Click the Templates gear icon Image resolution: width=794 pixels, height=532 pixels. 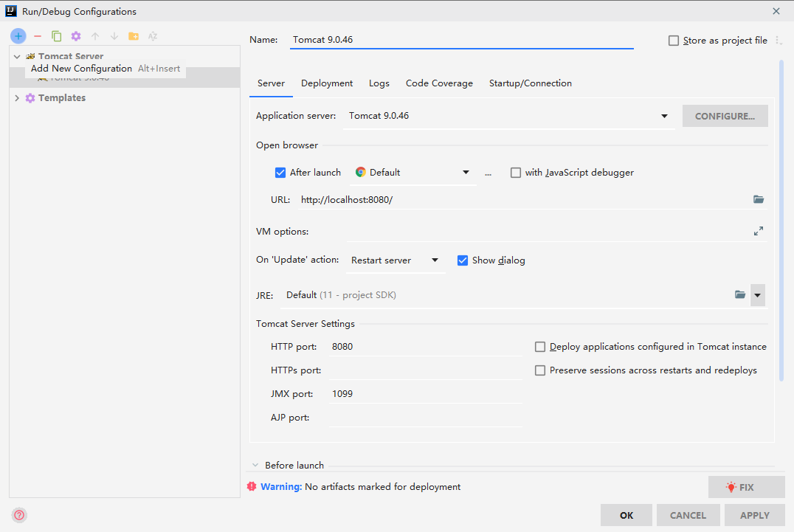(30, 97)
